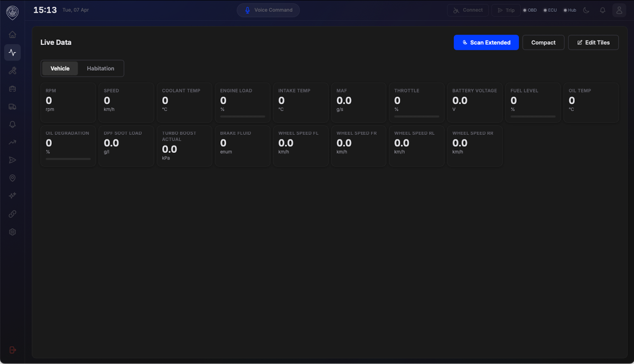
Task: Click the Voice Command microphone button
Action: 268,10
